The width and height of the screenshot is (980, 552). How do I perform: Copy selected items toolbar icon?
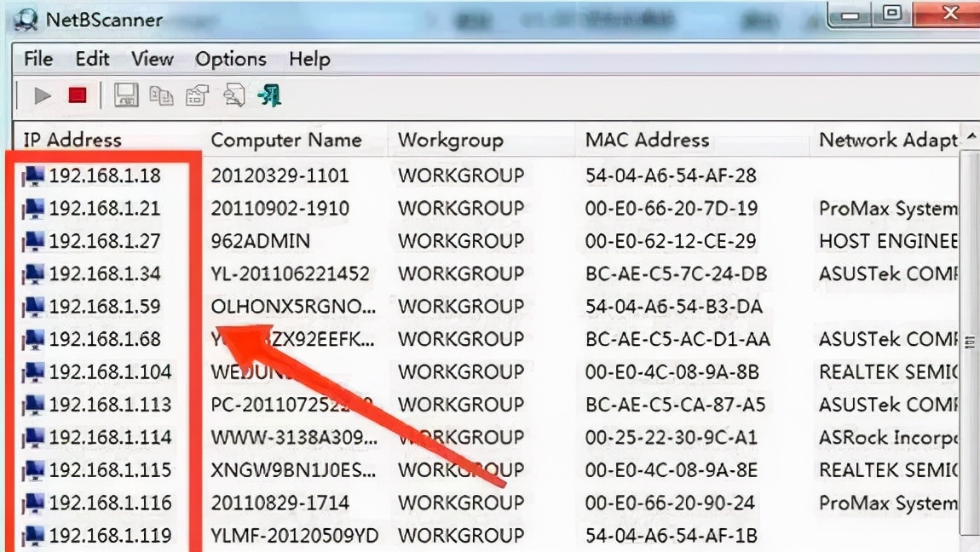pos(161,95)
